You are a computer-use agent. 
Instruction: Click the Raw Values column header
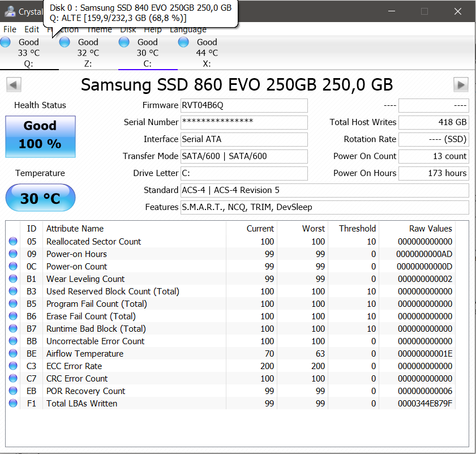point(431,229)
